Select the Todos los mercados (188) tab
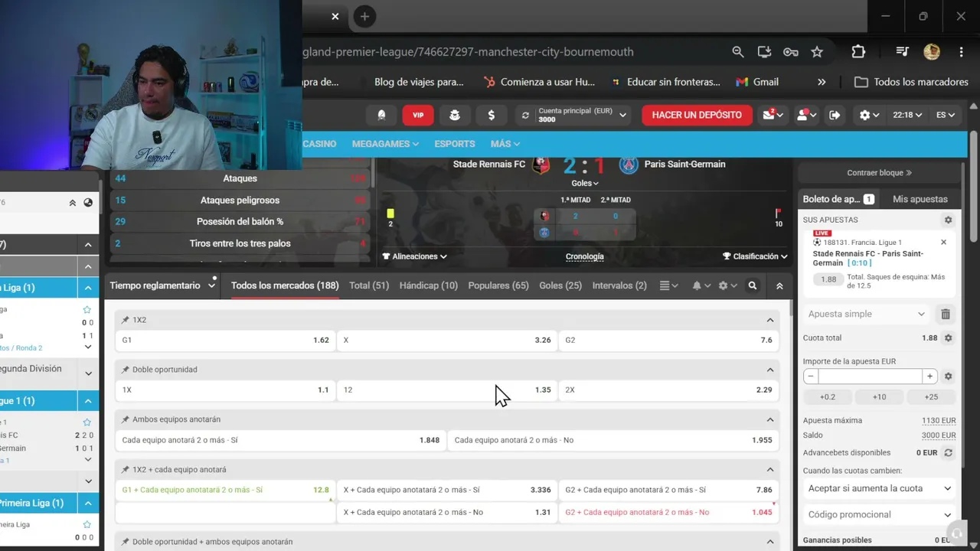 coord(285,285)
